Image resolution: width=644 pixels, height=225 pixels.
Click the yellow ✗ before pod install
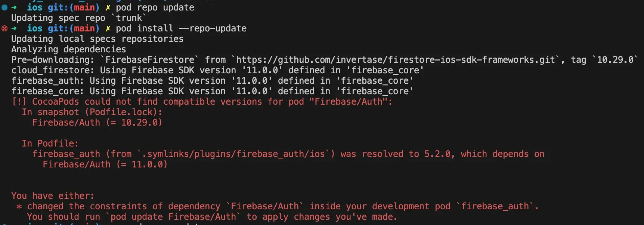click(x=108, y=28)
